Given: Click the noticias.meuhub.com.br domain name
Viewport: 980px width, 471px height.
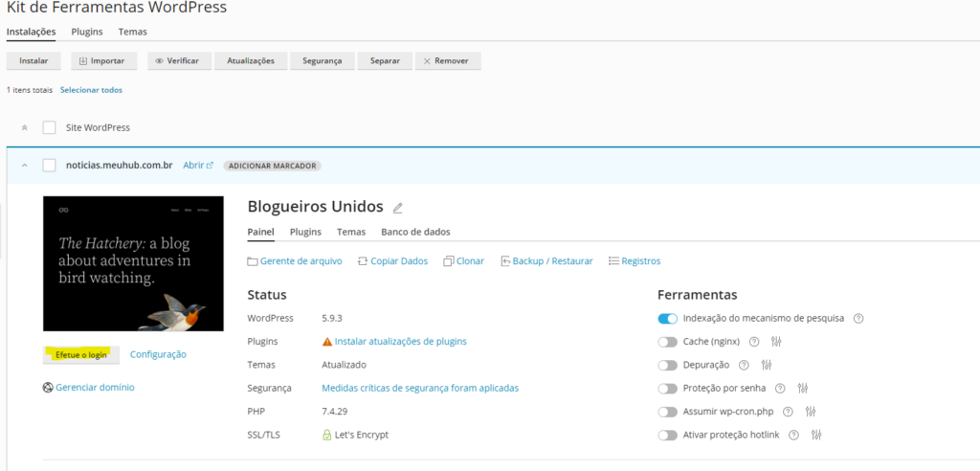Looking at the screenshot, I should click(120, 166).
